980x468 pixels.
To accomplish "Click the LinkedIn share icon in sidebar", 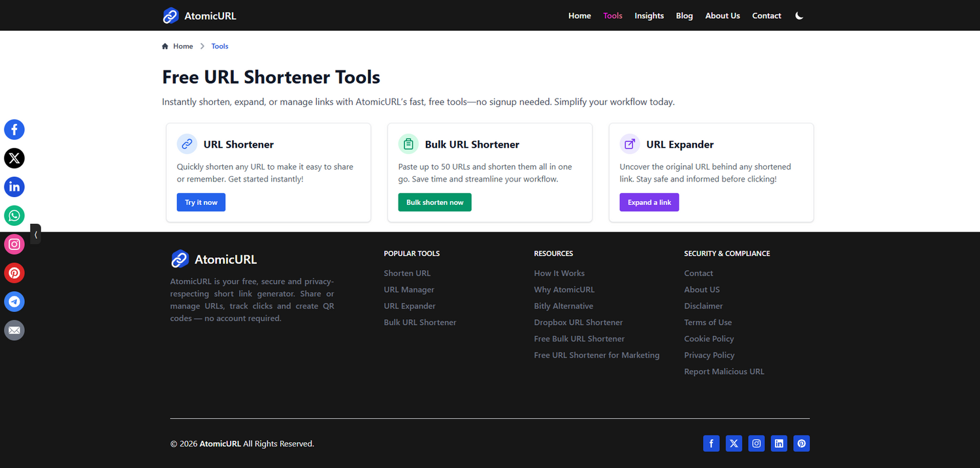I will 14,187.
